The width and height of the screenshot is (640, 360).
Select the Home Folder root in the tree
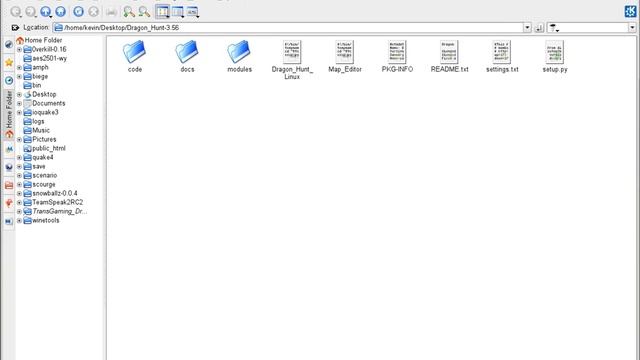39,40
